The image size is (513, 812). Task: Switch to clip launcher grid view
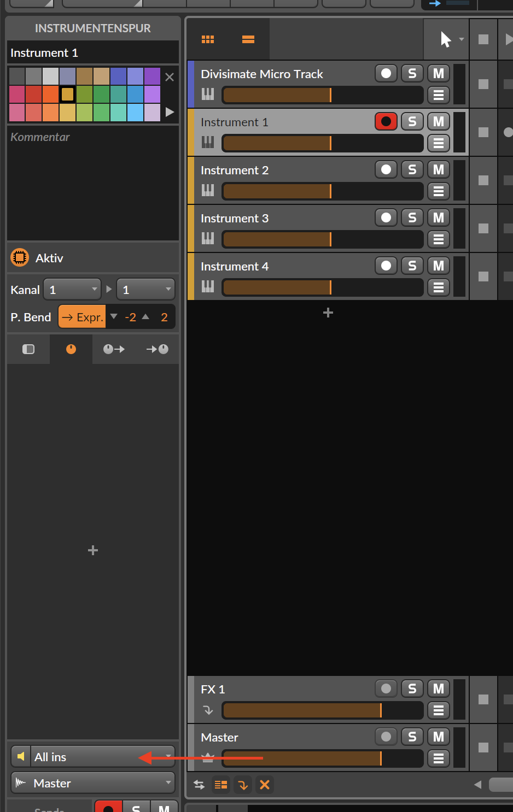click(x=208, y=39)
